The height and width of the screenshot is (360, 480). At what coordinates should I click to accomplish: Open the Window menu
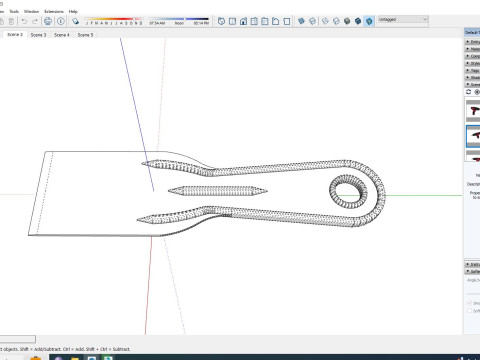[31, 11]
